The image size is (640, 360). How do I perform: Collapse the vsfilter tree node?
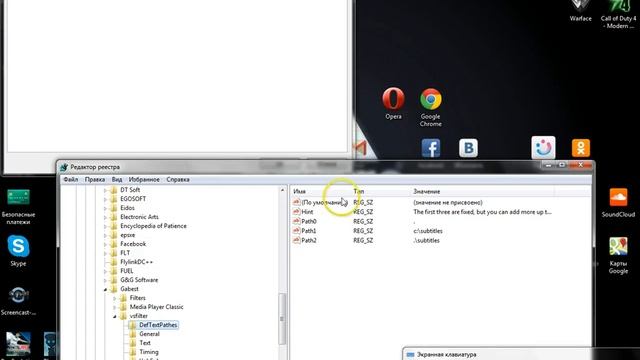point(115,316)
